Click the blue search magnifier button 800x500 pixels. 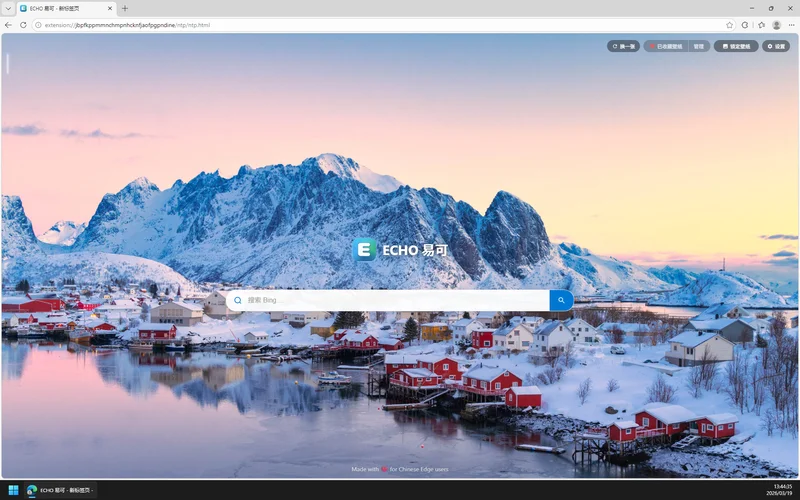tap(561, 300)
